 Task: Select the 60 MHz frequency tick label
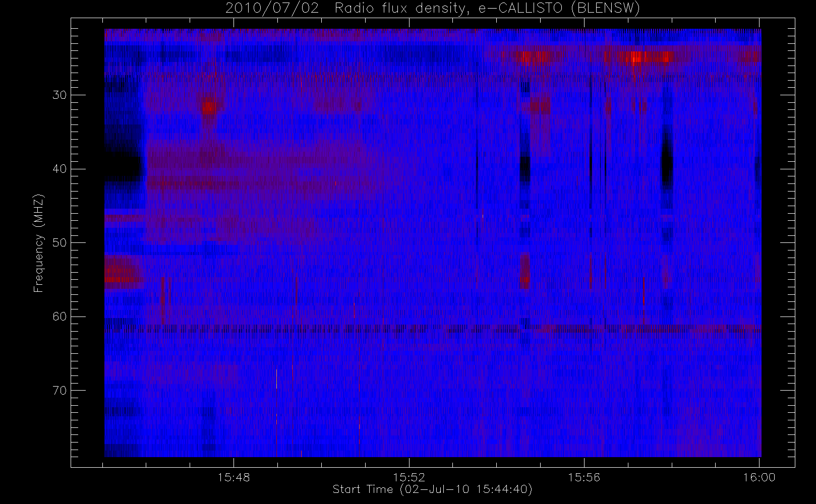pyautogui.click(x=60, y=317)
